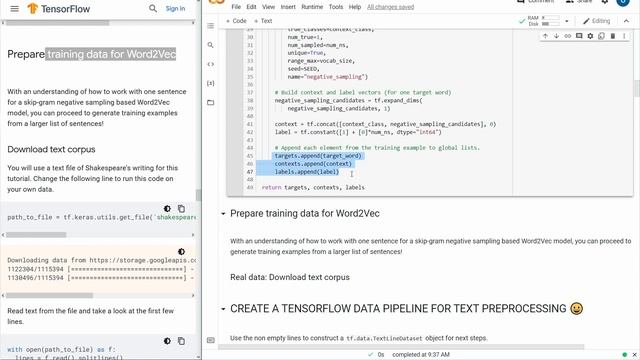Open Colab code snippets sidebar icon
Image resolution: width=640 pixels, height=360 pixels.
(211, 64)
